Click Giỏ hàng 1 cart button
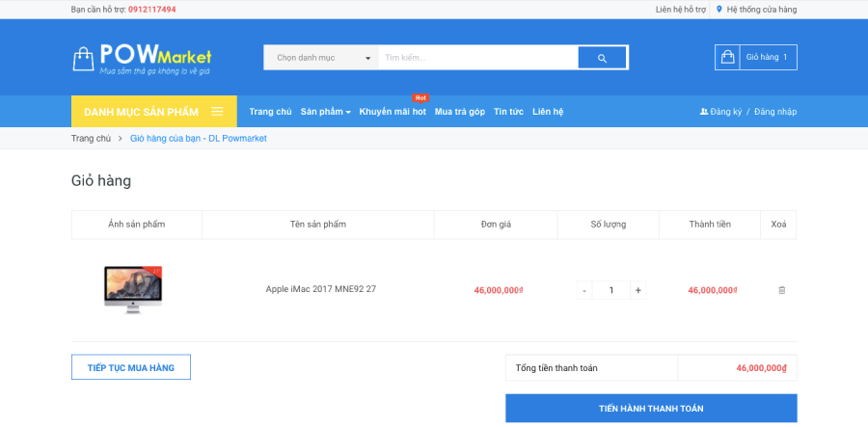Viewport: 868px width, 427px height. (x=756, y=57)
